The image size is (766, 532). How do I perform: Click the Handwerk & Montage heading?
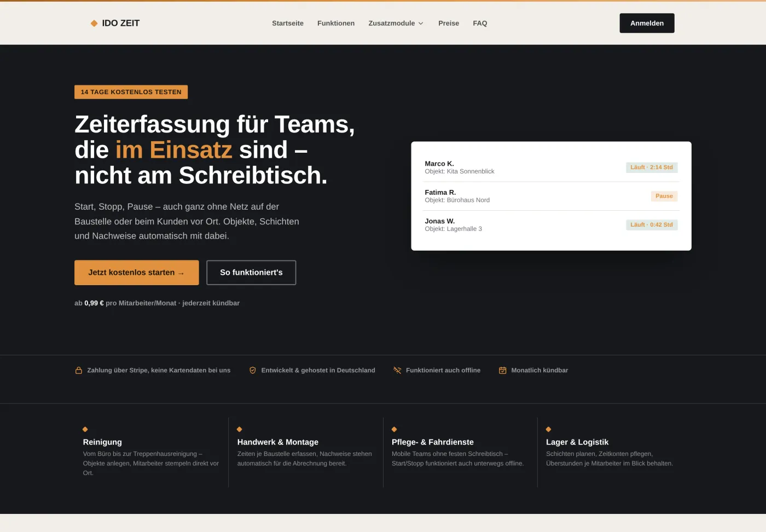click(278, 442)
